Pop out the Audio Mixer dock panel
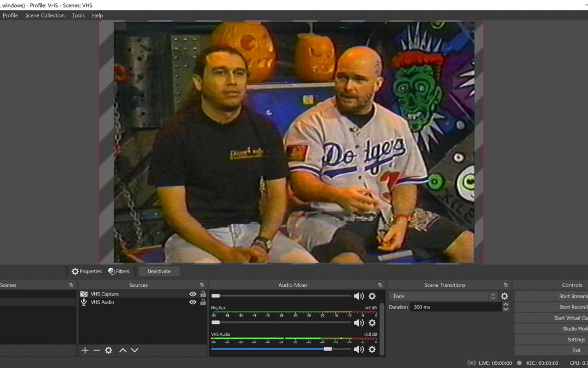Screen dimensions: 588x368 (x=380, y=285)
